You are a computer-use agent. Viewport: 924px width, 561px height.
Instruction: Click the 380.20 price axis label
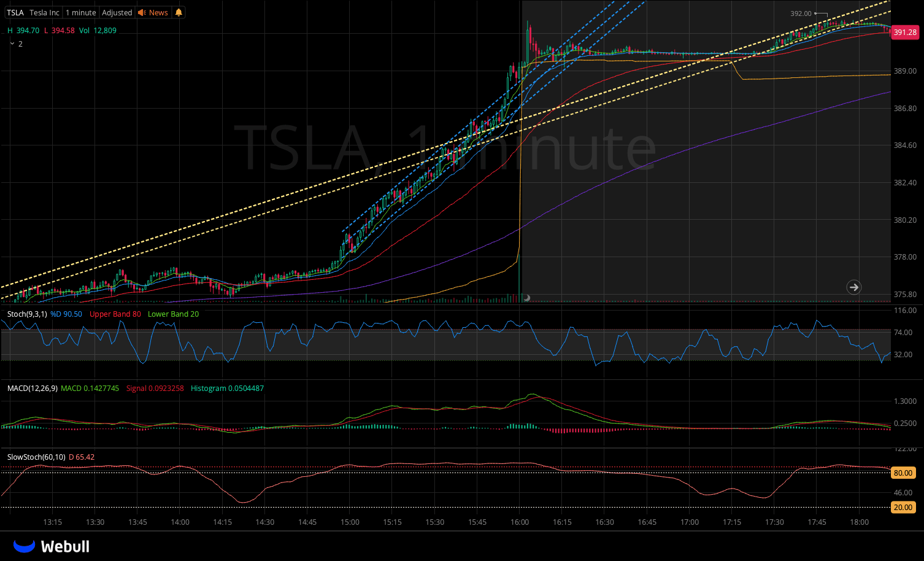coord(906,220)
